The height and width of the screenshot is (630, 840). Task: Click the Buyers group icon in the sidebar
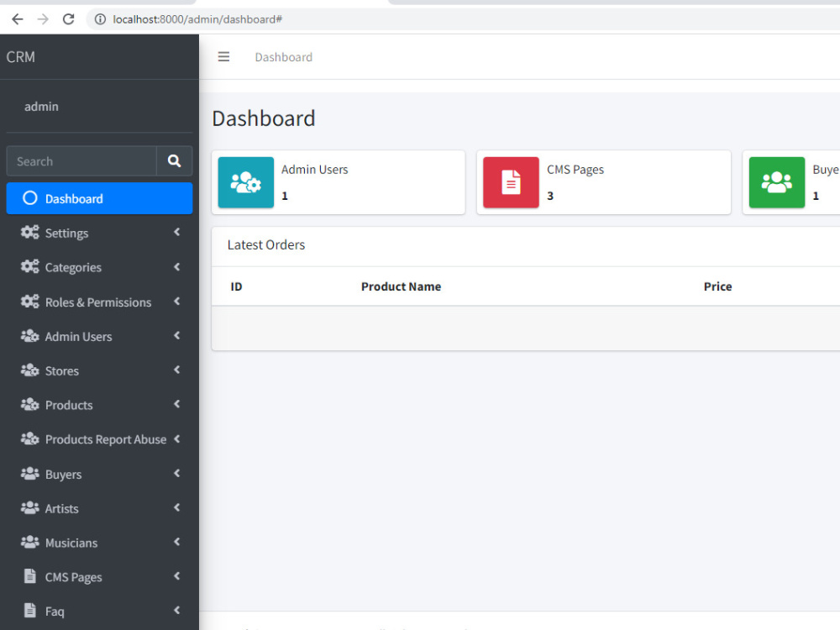(x=30, y=474)
